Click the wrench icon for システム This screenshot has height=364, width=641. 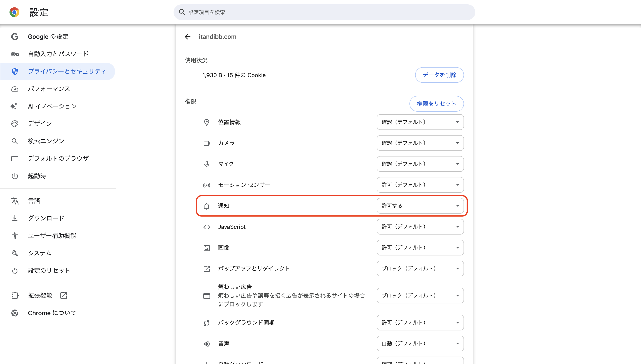coord(15,253)
